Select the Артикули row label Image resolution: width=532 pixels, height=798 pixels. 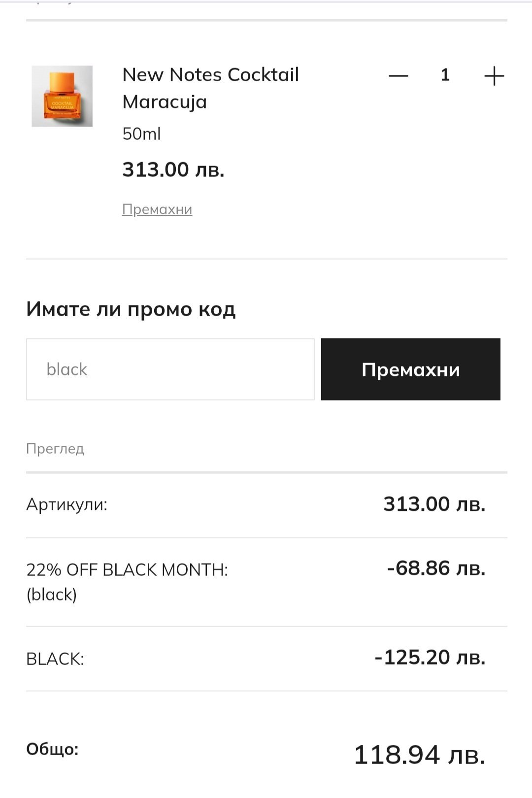pos(66,504)
